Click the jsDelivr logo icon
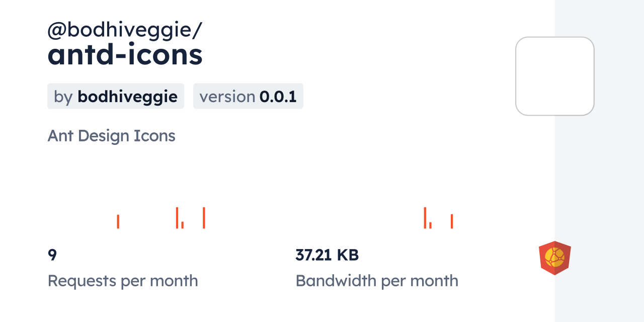This screenshot has height=322, width=644. (554, 258)
